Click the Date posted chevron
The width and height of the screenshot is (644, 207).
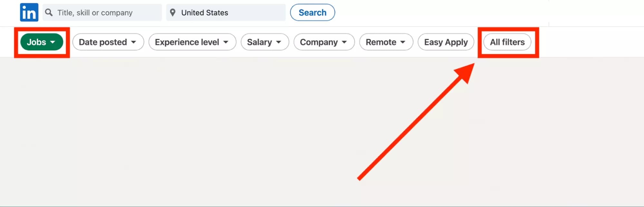[134, 42]
